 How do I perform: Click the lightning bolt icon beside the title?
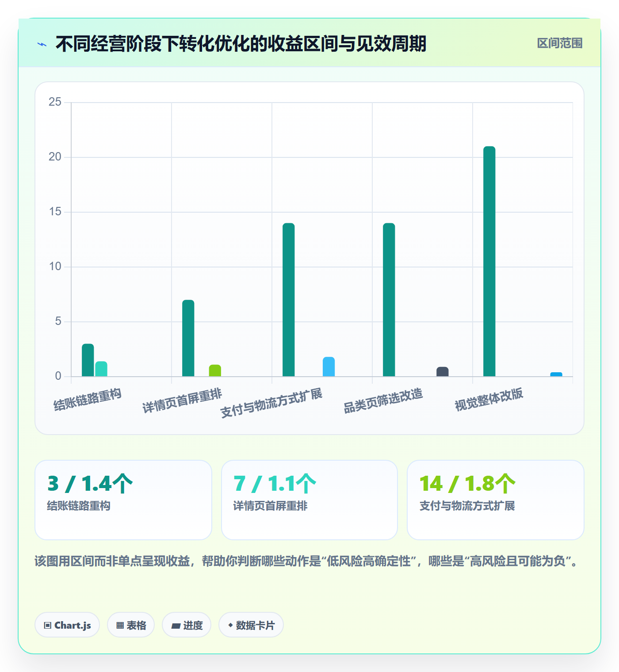42,44
